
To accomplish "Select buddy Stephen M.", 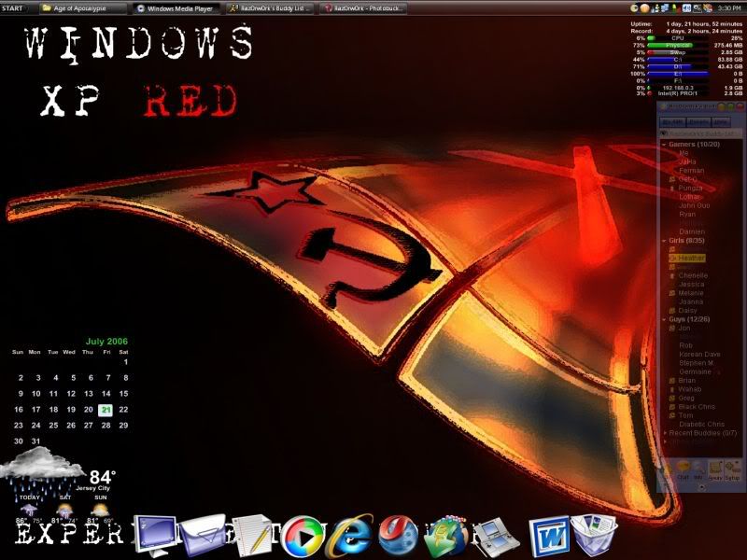I will [696, 363].
